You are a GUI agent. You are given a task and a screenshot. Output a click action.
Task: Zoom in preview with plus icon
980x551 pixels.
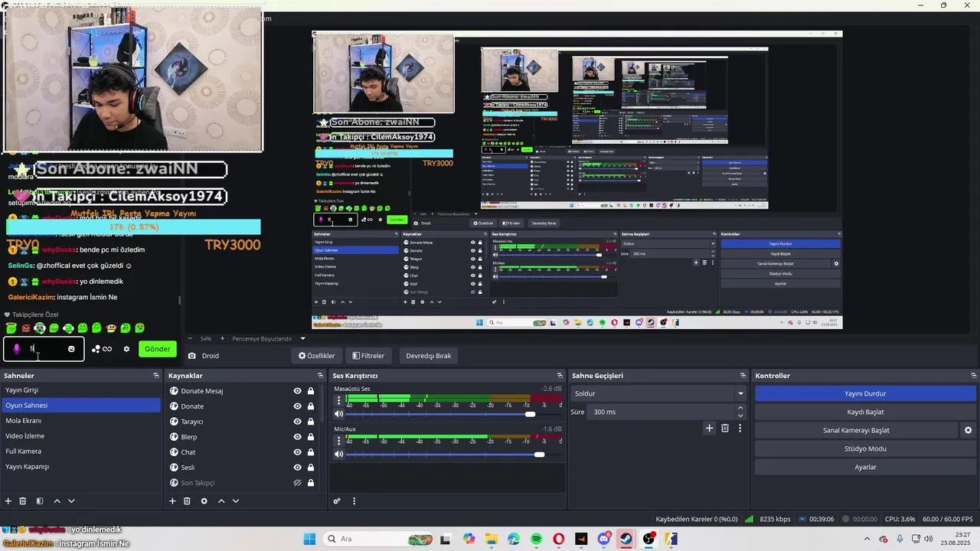tap(223, 338)
